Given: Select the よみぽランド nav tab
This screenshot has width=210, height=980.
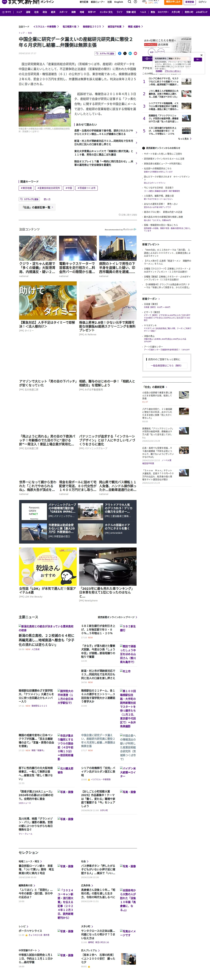Looking at the screenshot, I should 202,12.
